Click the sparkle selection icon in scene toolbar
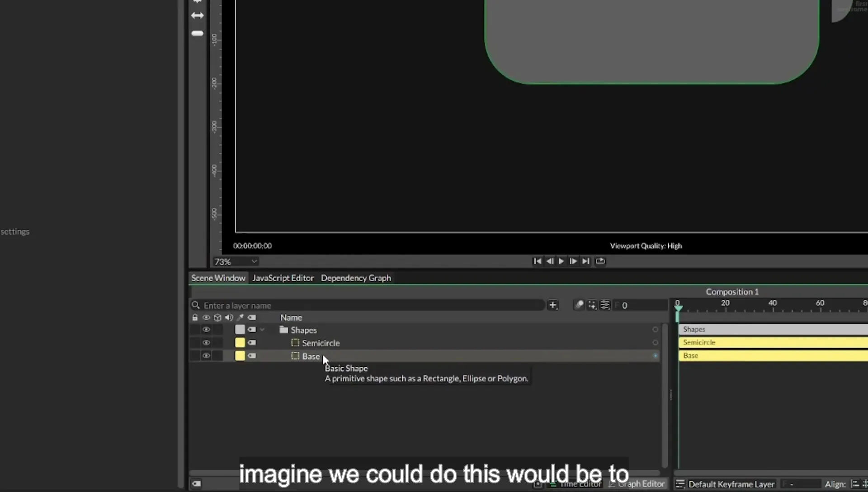Viewport: 868px width, 492px height. click(592, 305)
